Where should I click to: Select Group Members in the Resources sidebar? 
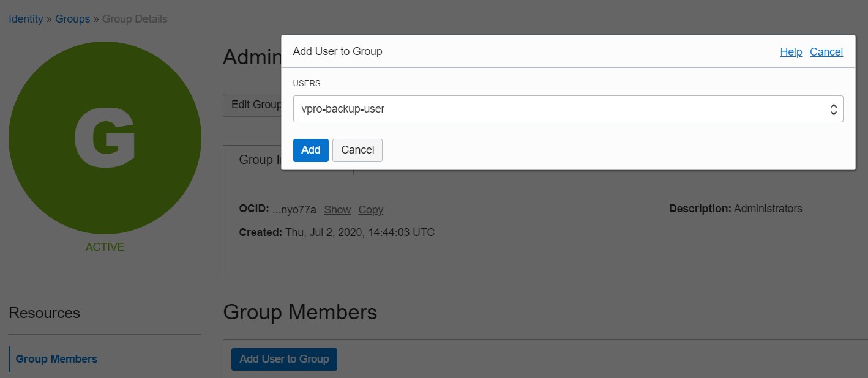pyautogui.click(x=56, y=359)
